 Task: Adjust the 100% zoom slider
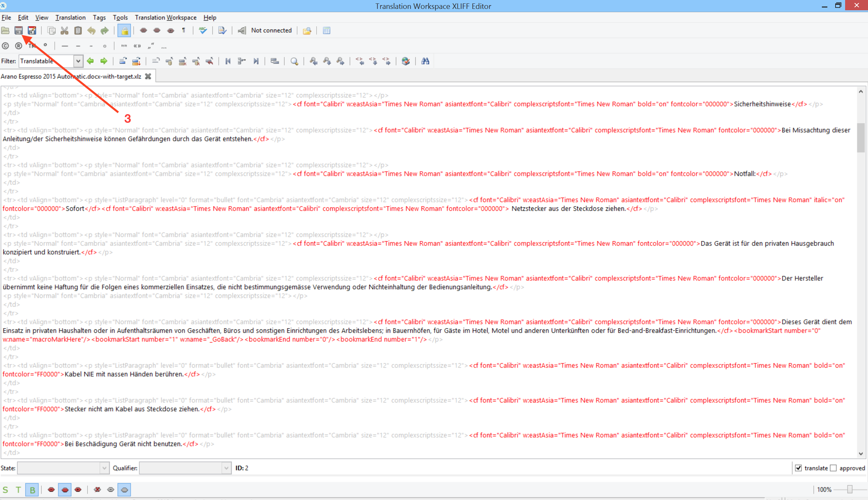click(850, 489)
